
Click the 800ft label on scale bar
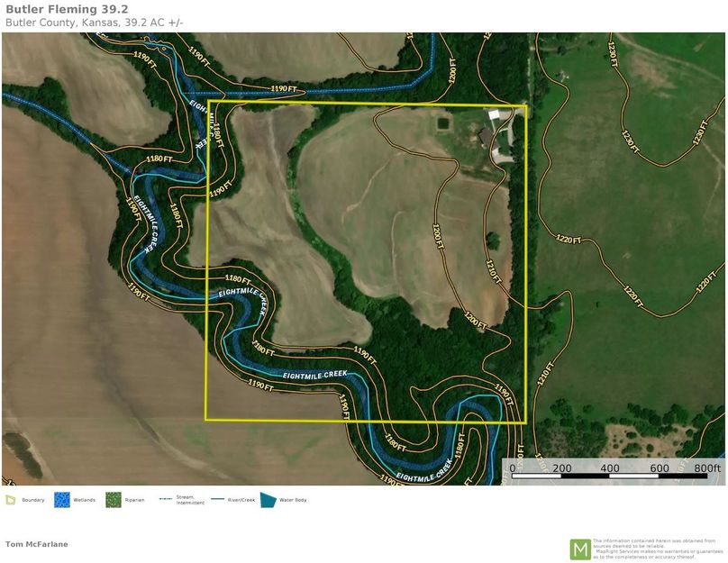[707, 468]
